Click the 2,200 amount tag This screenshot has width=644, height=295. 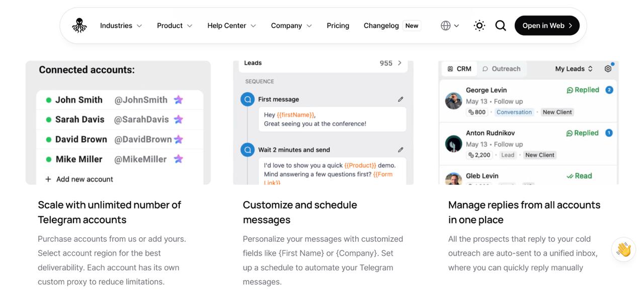click(479, 155)
